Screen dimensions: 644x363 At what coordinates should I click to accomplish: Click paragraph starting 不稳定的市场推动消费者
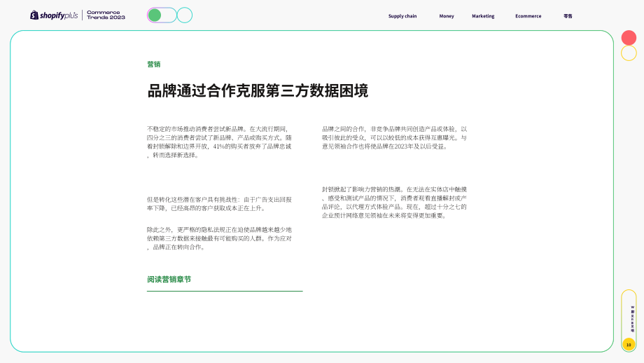point(219,142)
